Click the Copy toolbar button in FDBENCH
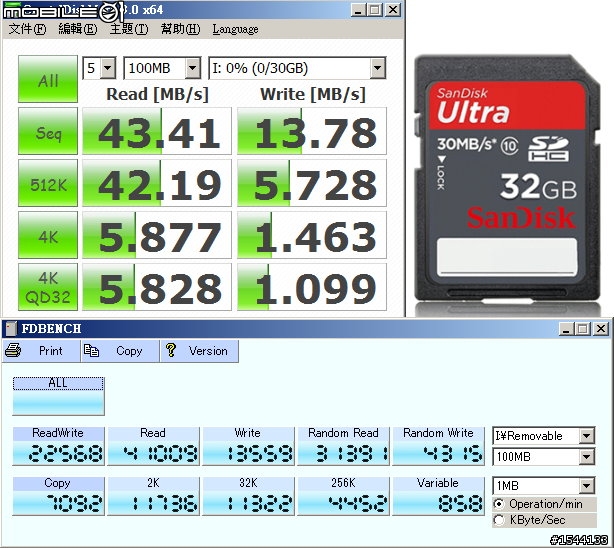This screenshot has height=548, width=614. pyautogui.click(x=120, y=351)
